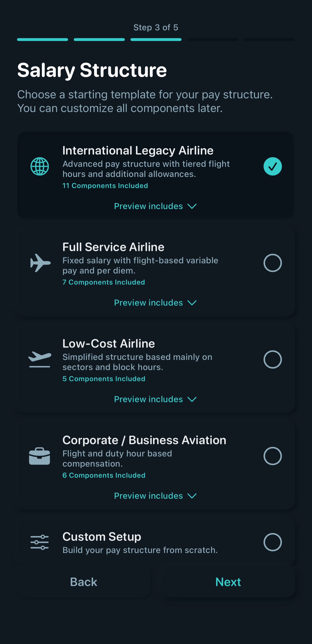The width and height of the screenshot is (312, 644).
Task: Click the fourth progress step segment
Action: [x=212, y=39]
